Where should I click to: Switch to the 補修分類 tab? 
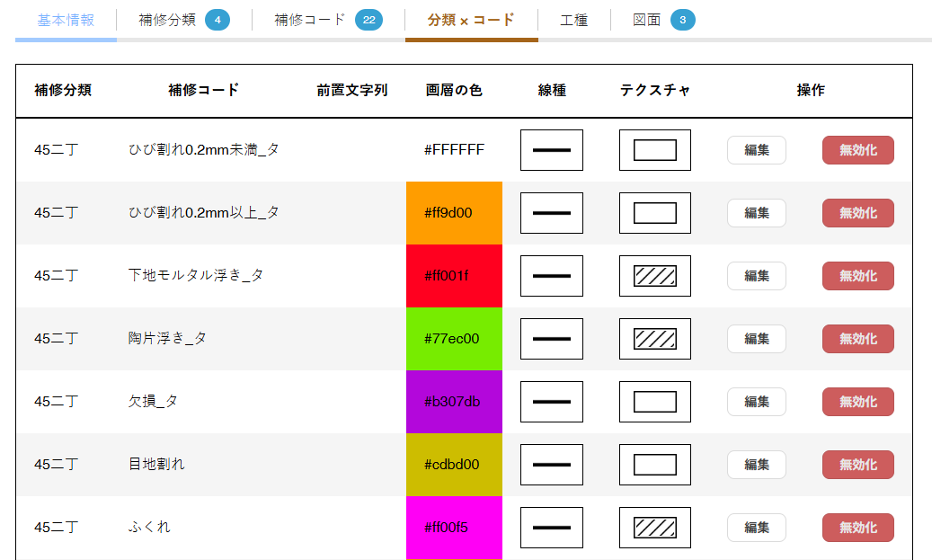pyautogui.click(x=183, y=20)
